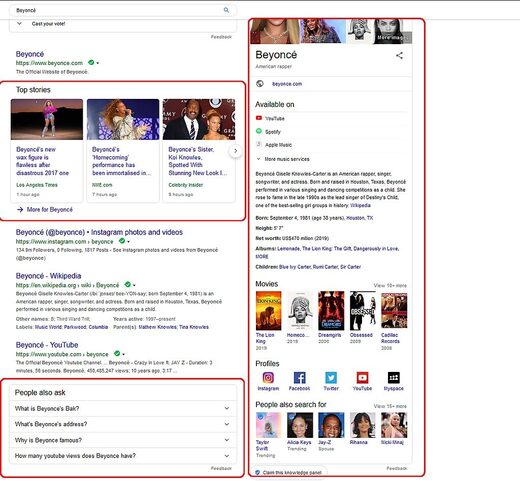
Task: Click verified badge next to beyonce.com result
Action: [x=91, y=62]
